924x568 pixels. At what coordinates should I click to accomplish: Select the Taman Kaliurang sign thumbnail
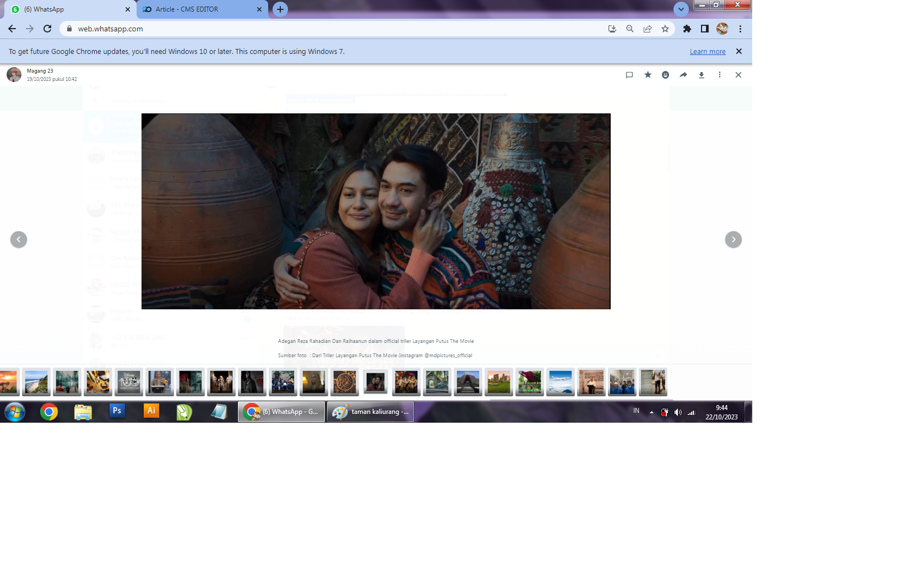[x=530, y=382]
